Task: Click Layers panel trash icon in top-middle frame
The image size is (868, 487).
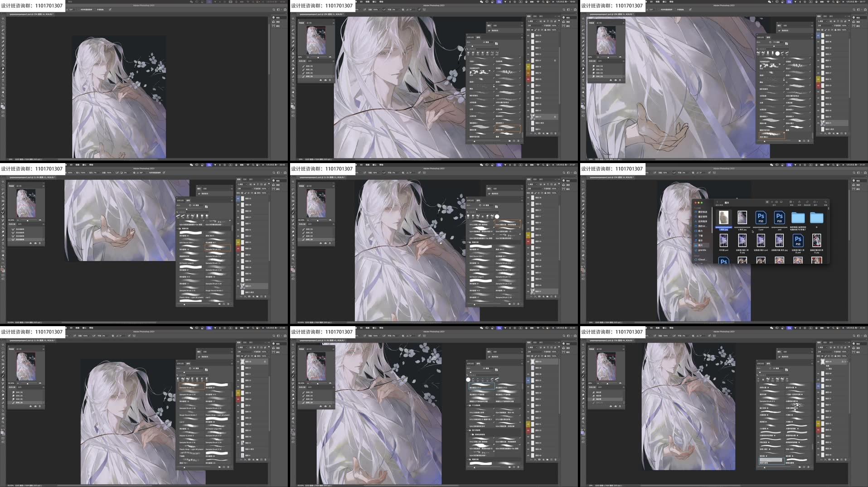Action: (x=555, y=133)
